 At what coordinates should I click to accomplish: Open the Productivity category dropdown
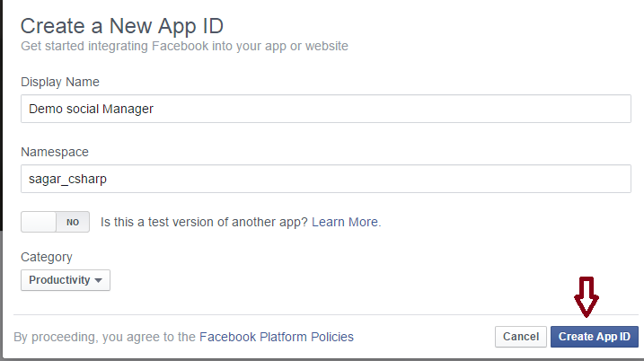pos(66,280)
